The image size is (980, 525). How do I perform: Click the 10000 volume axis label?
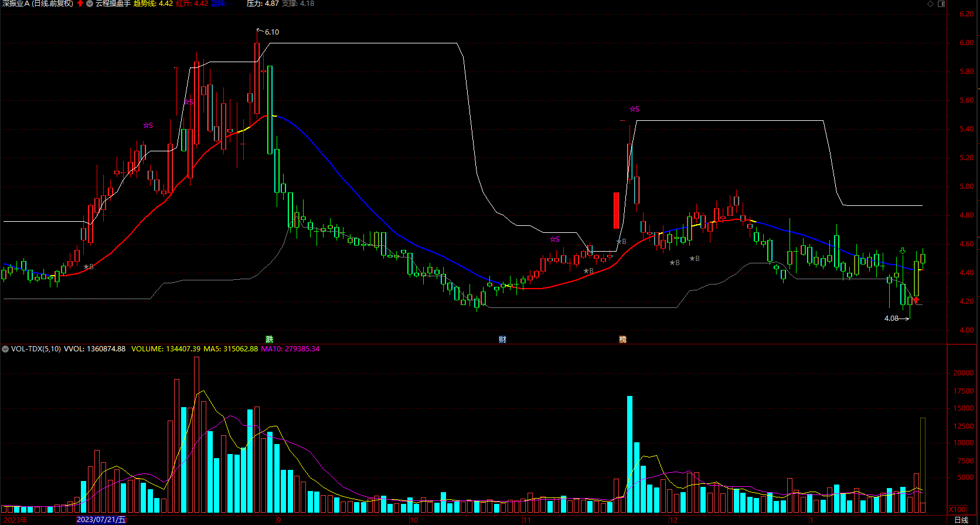[964, 443]
